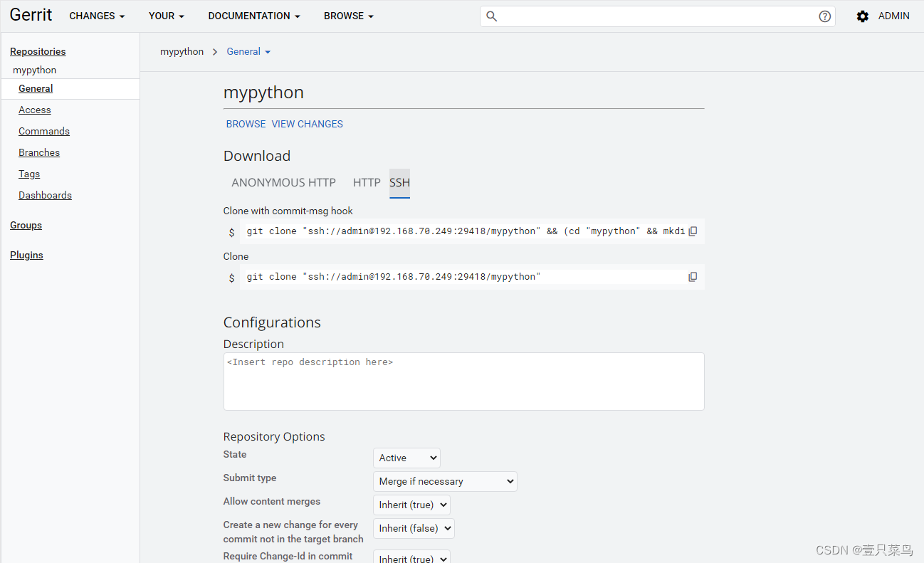The width and height of the screenshot is (924, 563).
Task: Click the BROWSE link under mypython
Action: (246, 124)
